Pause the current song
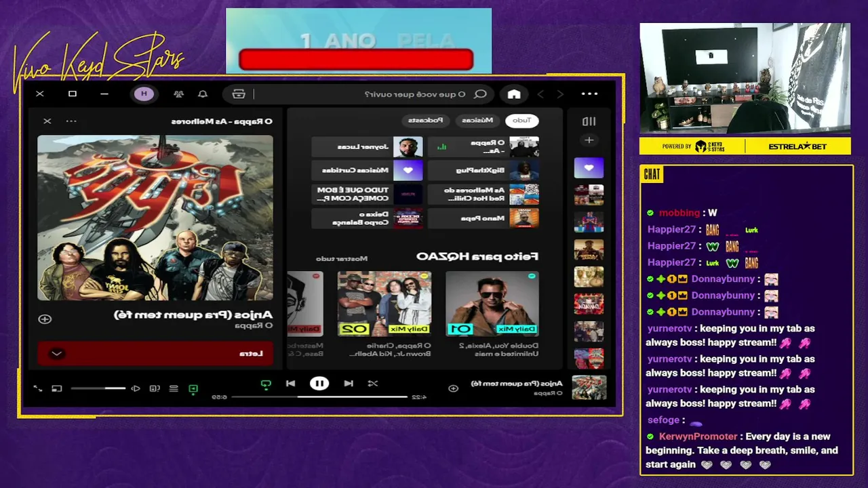The width and height of the screenshot is (868, 488). 319,384
